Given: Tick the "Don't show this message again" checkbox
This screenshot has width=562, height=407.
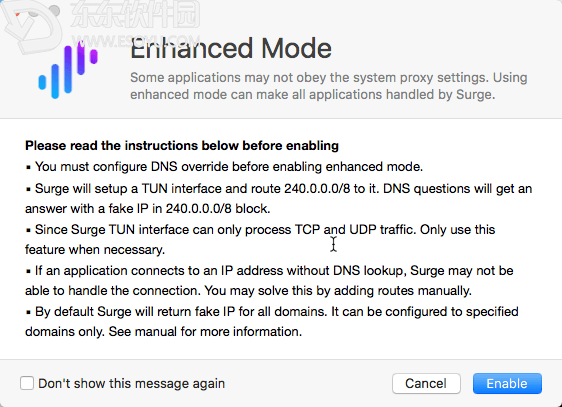Looking at the screenshot, I should click(27, 383).
